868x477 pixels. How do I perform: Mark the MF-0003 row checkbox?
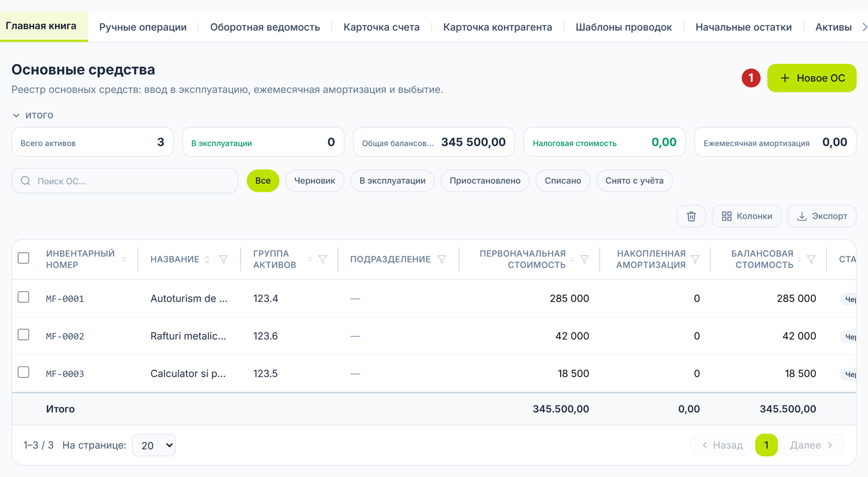pyautogui.click(x=24, y=372)
